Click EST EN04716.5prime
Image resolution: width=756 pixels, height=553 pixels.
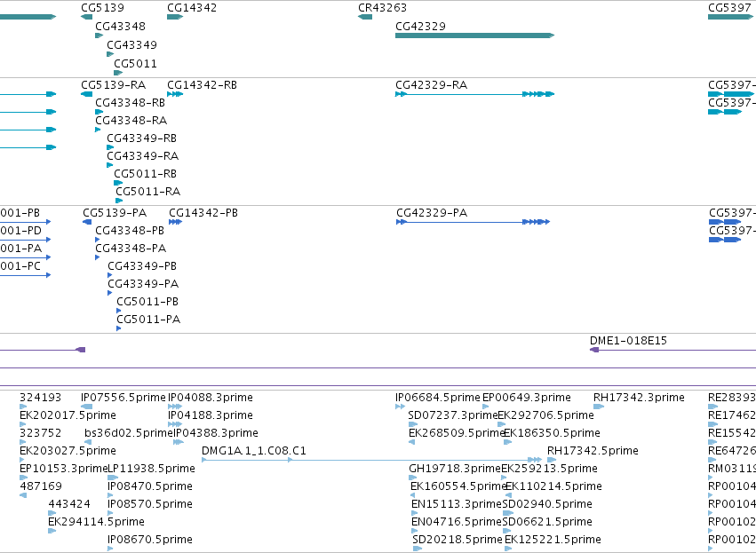point(457,522)
